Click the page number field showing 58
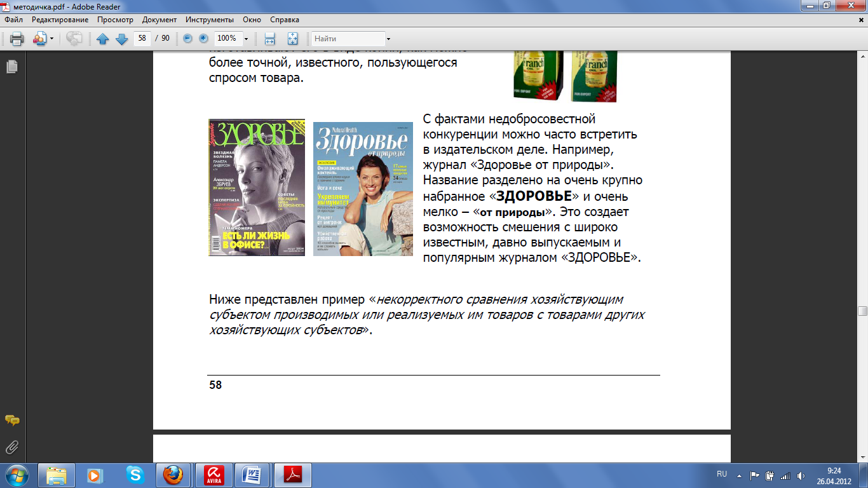868x488 pixels. [x=142, y=38]
